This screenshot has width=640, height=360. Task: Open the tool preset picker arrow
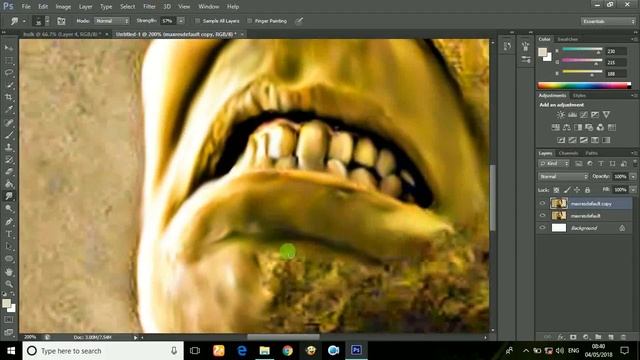[24, 21]
